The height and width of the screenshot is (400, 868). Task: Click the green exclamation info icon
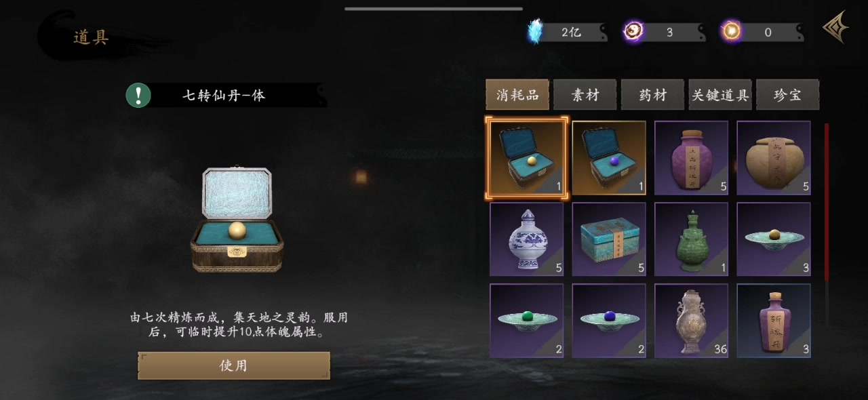click(x=138, y=95)
